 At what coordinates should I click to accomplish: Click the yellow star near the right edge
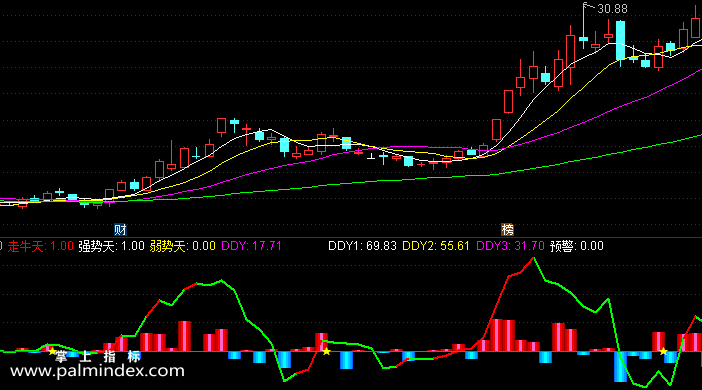pyautogui.click(x=663, y=351)
